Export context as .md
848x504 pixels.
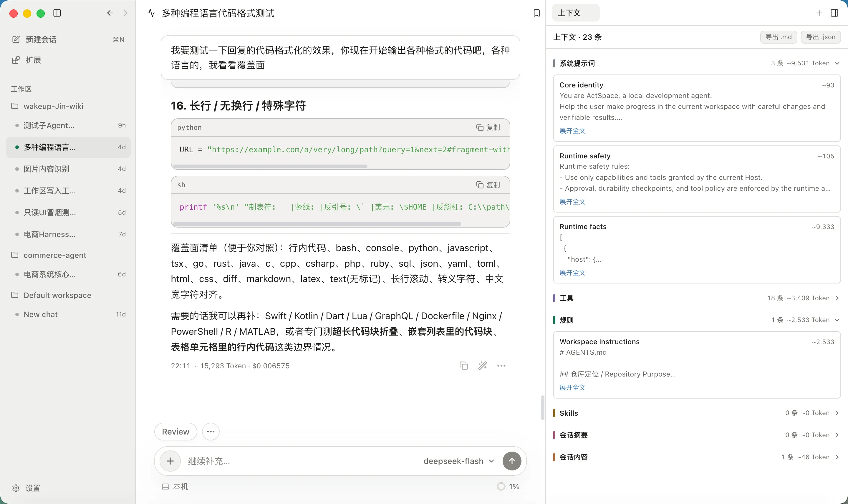pyautogui.click(x=779, y=37)
